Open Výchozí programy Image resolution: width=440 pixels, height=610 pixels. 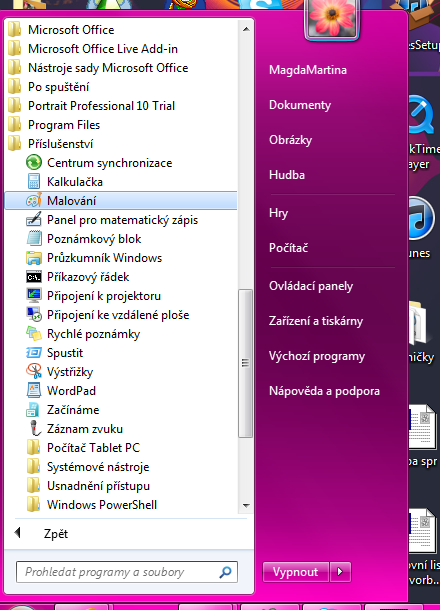tap(317, 356)
